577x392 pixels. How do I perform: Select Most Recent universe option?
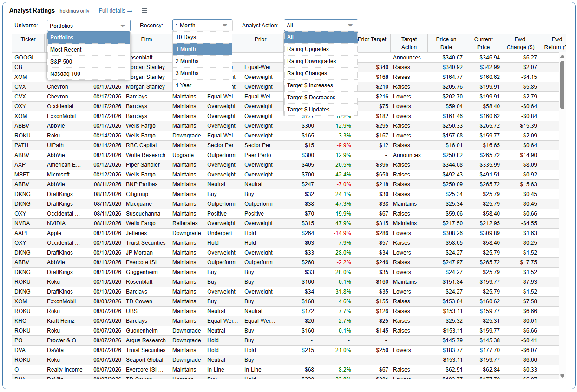coord(88,50)
